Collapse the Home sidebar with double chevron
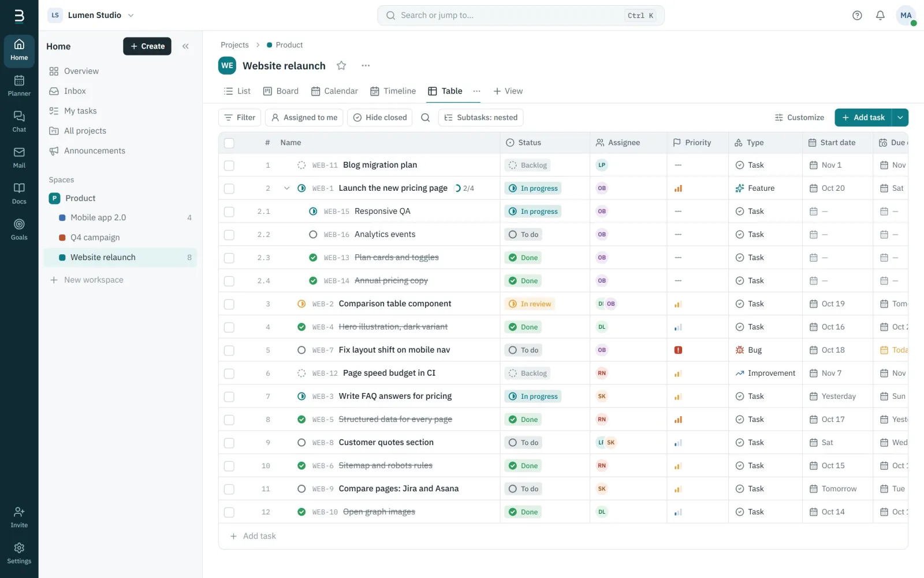 185,46
